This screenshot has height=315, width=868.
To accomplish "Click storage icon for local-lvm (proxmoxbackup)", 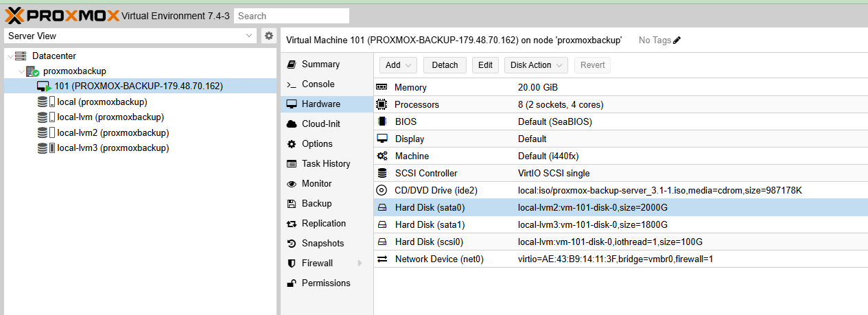I will [x=46, y=117].
